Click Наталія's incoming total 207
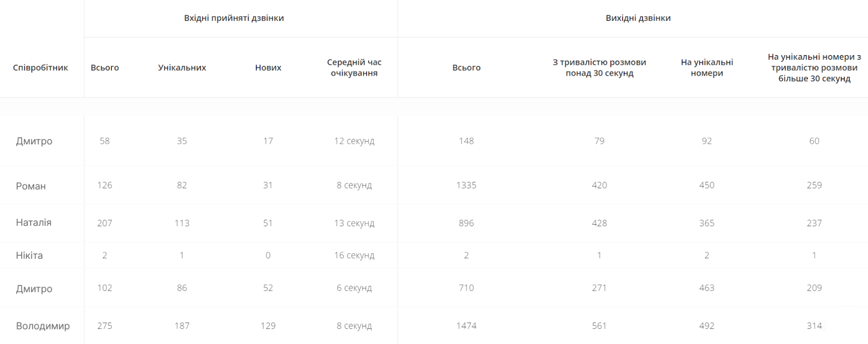868x344 pixels. pos(105,223)
